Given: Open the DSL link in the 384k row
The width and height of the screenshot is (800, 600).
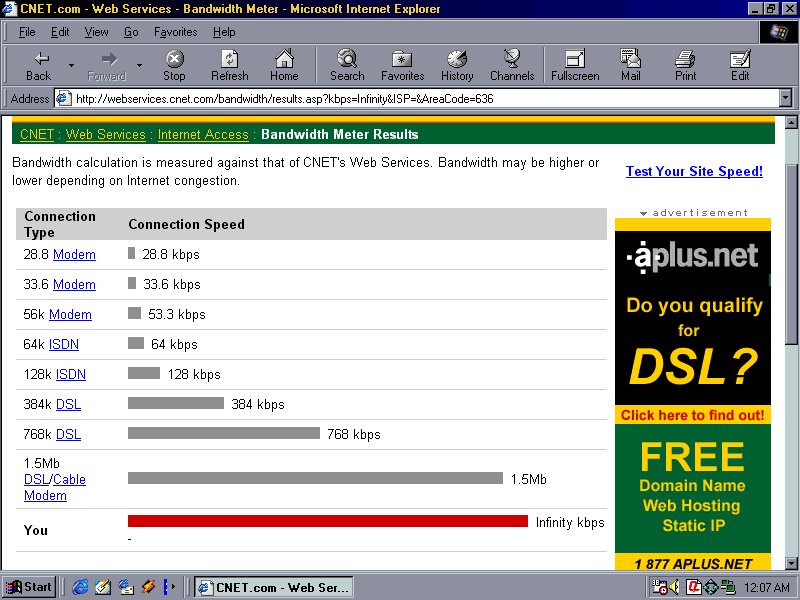Looking at the screenshot, I should coord(68,405).
